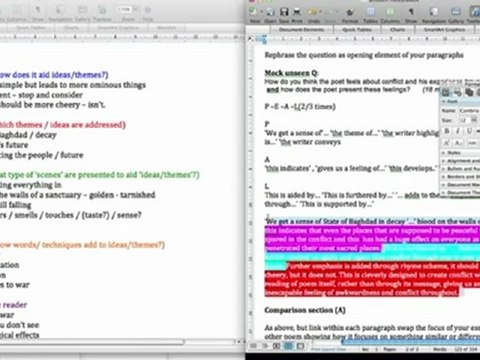This screenshot has height=360, width=480.
Task: Click the horizontal scrollbar in right window
Action: pyautogui.click(x=411, y=342)
